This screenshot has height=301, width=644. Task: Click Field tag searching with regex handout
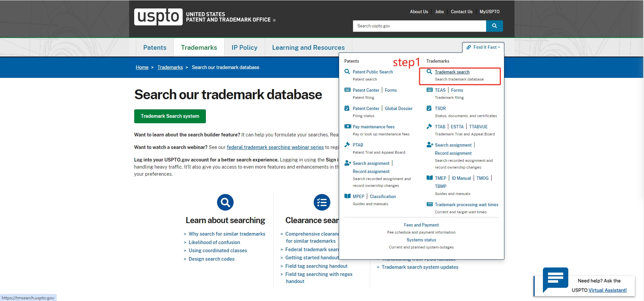pyautogui.click(x=319, y=278)
